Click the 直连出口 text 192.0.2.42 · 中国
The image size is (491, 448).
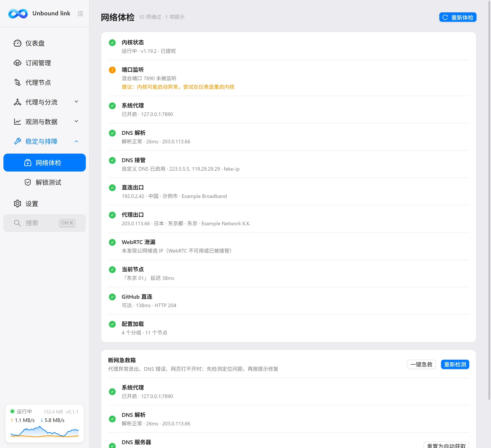pos(174,196)
